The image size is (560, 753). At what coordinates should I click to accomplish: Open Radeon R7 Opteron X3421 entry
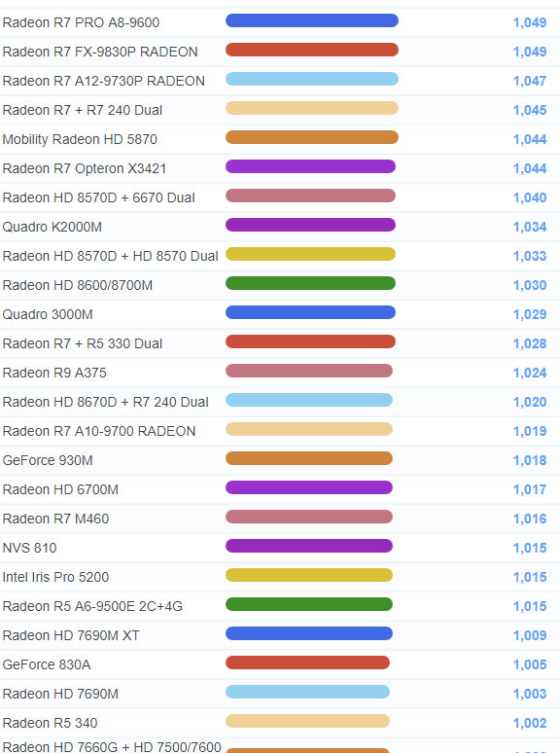coord(84,168)
